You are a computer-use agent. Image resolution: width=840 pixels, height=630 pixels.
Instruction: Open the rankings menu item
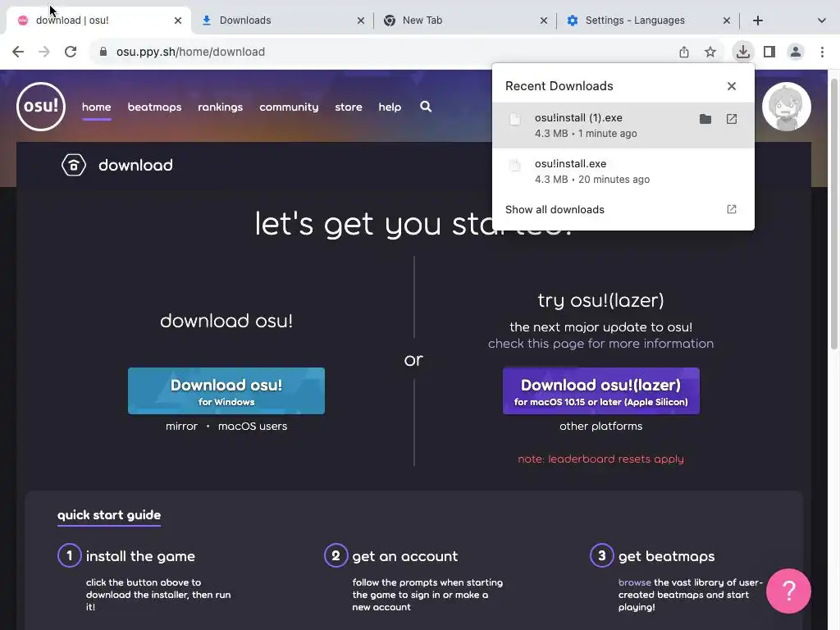[x=220, y=107]
